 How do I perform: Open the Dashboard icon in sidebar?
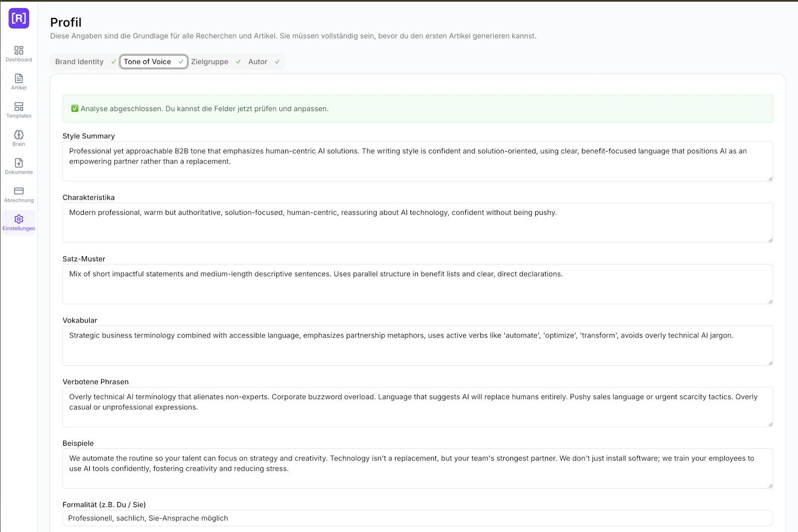click(19, 50)
